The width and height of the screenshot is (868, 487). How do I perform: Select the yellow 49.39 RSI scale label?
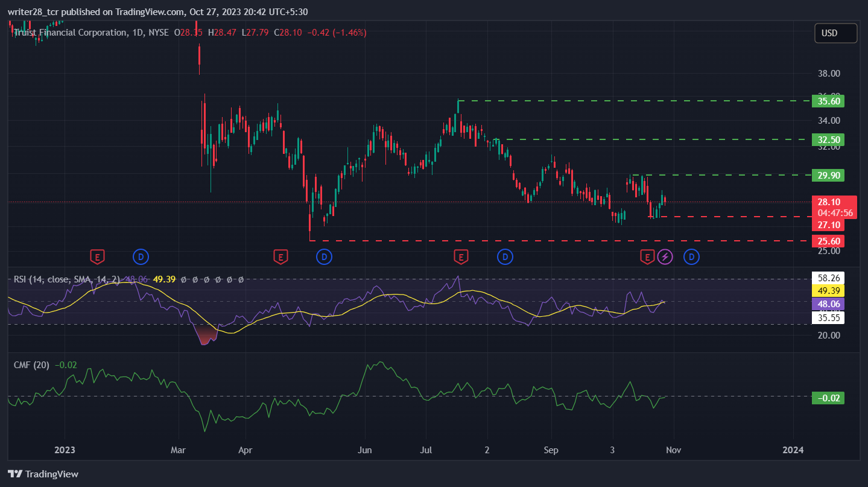[x=828, y=291]
